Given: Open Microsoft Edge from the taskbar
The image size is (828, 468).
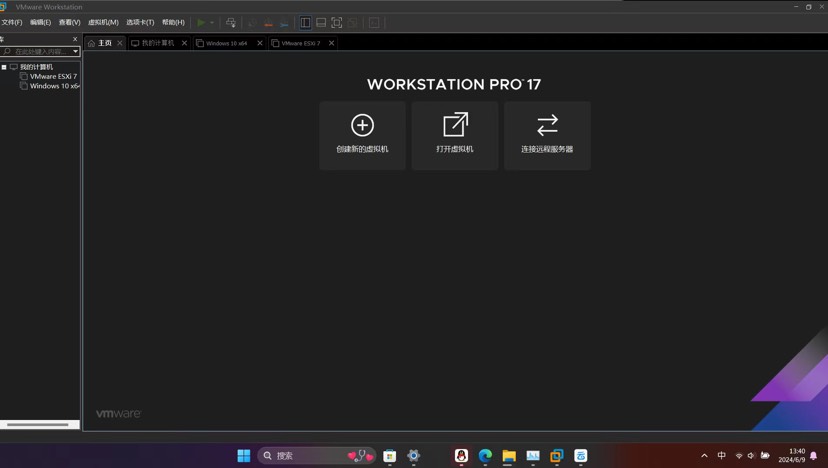Looking at the screenshot, I should pyautogui.click(x=485, y=456).
